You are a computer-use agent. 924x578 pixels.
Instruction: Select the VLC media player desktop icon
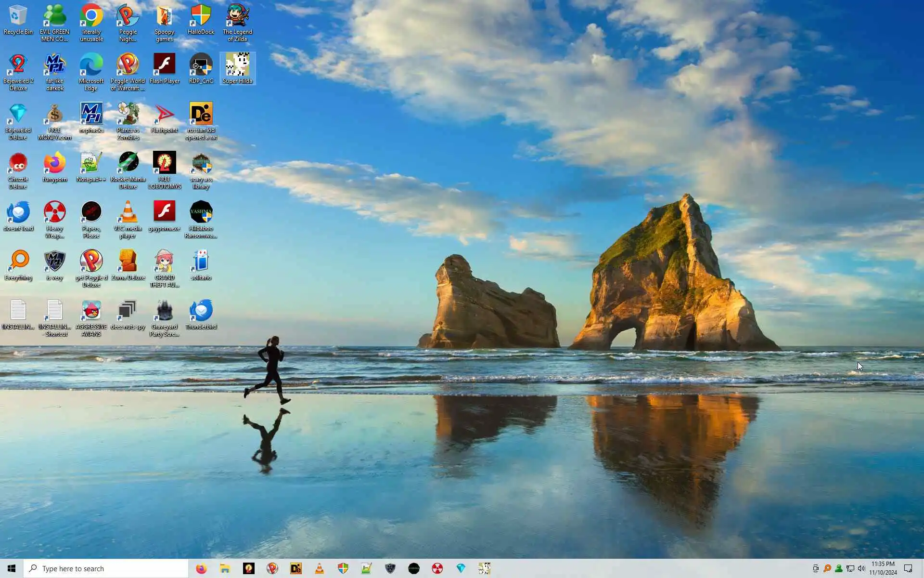128,212
